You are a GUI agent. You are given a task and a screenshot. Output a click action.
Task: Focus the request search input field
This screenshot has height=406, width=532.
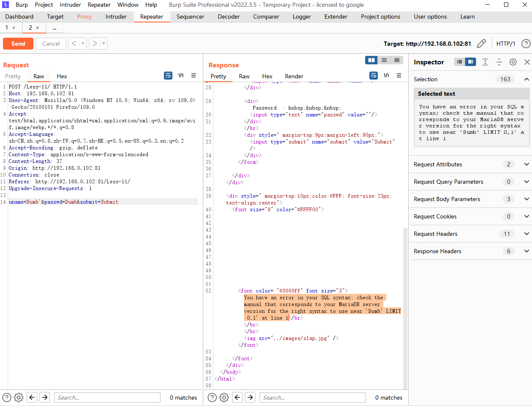(107, 398)
